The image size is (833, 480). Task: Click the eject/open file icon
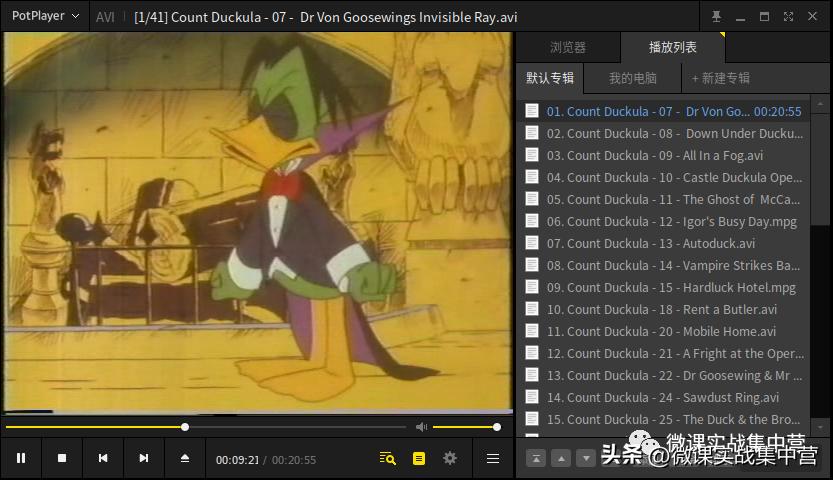(x=185, y=458)
